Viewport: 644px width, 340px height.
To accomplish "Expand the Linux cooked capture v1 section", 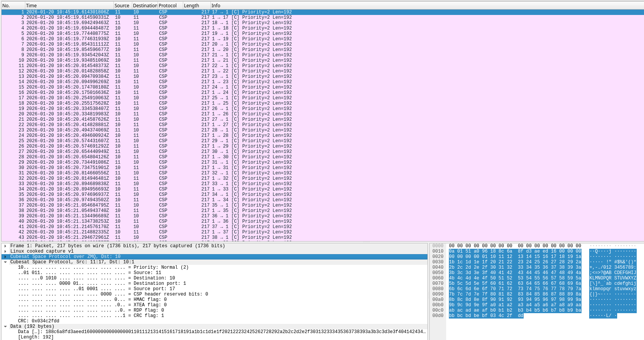I will (5, 251).
